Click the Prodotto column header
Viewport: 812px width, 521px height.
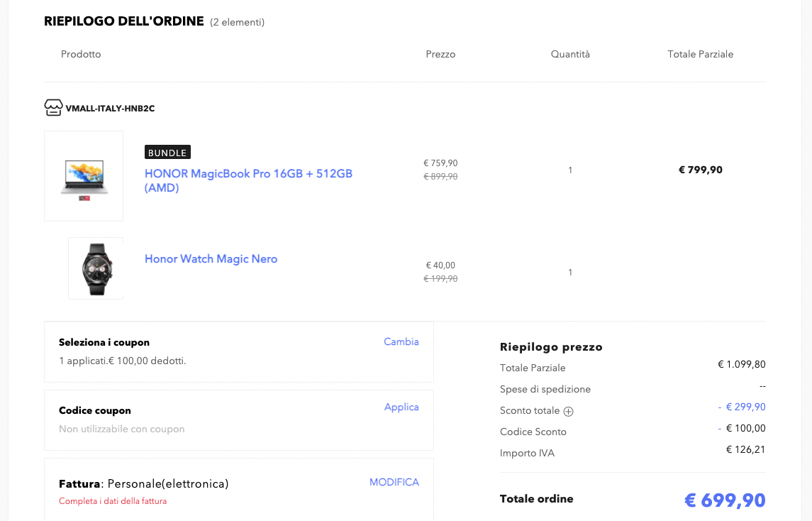pos(81,54)
